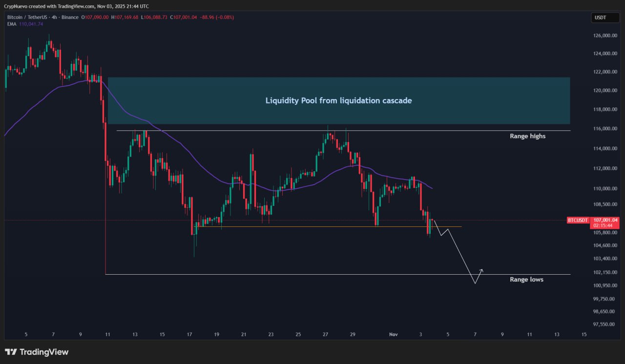
Task: Click the 3 date after Nov on time axis
Action: [x=421, y=335]
